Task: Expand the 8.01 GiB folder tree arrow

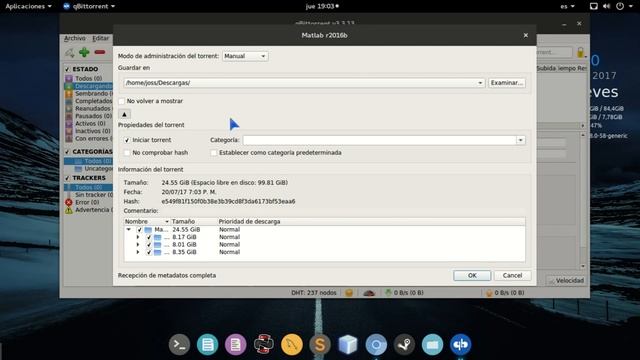Action: [x=138, y=244]
